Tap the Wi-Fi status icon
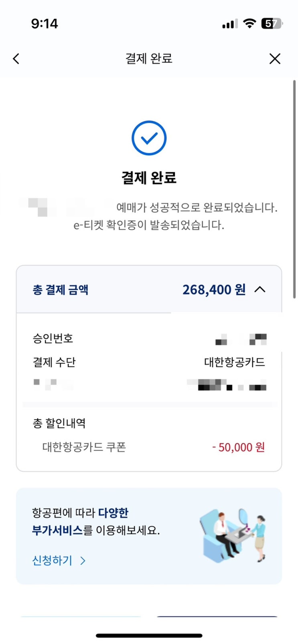 (249, 24)
